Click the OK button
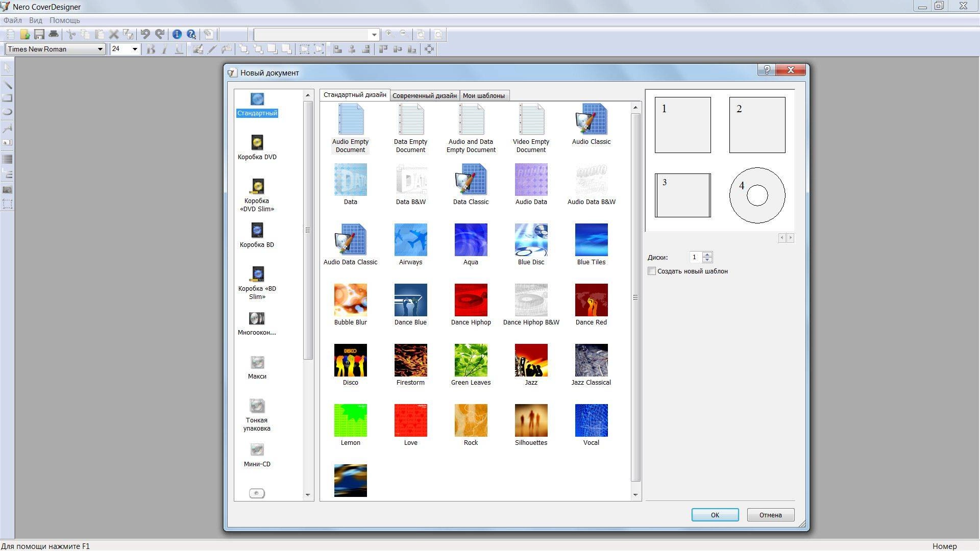The image size is (980, 551). (x=715, y=515)
